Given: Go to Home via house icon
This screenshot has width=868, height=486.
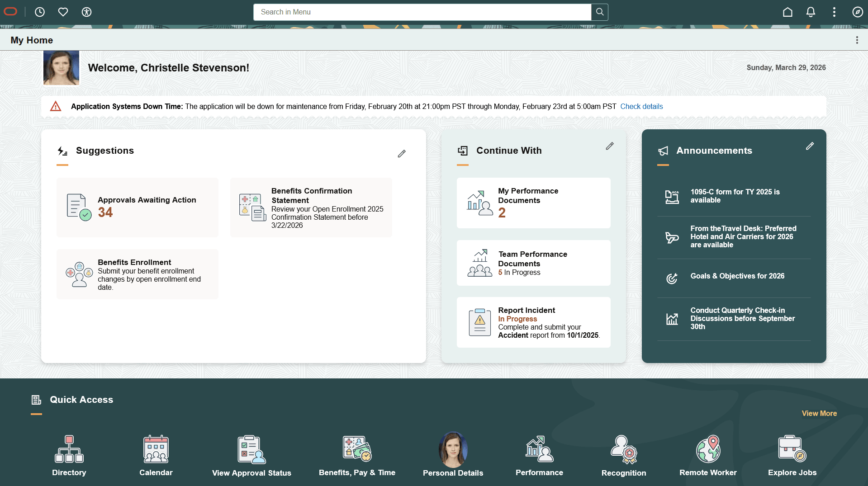Looking at the screenshot, I should (x=787, y=12).
